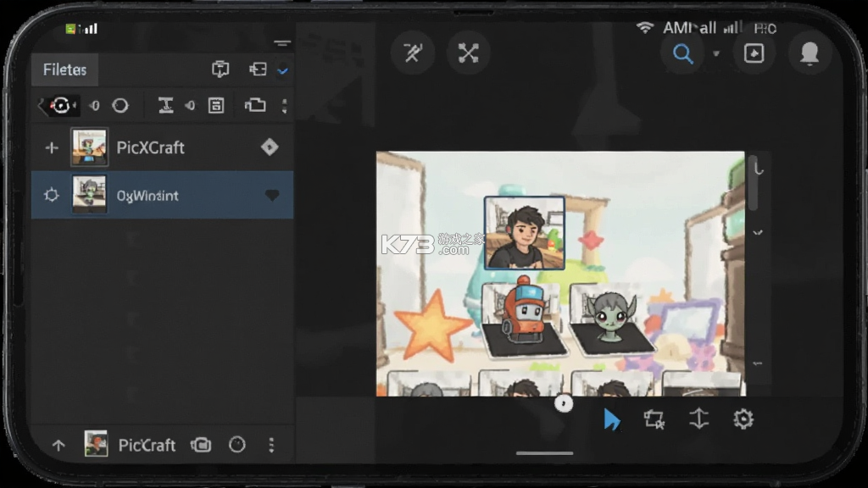Click the expand arrows fullscreen icon
Viewport: 868px width, 488px height.
tap(468, 53)
